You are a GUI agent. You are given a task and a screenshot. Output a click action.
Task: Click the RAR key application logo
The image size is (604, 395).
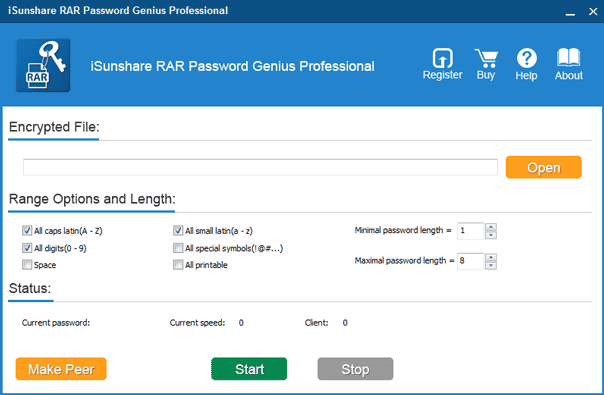(x=43, y=65)
